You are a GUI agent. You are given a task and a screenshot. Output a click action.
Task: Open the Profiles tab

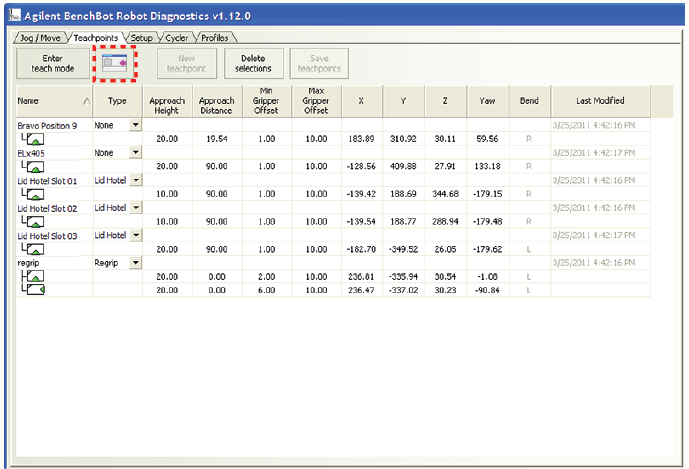pos(214,38)
